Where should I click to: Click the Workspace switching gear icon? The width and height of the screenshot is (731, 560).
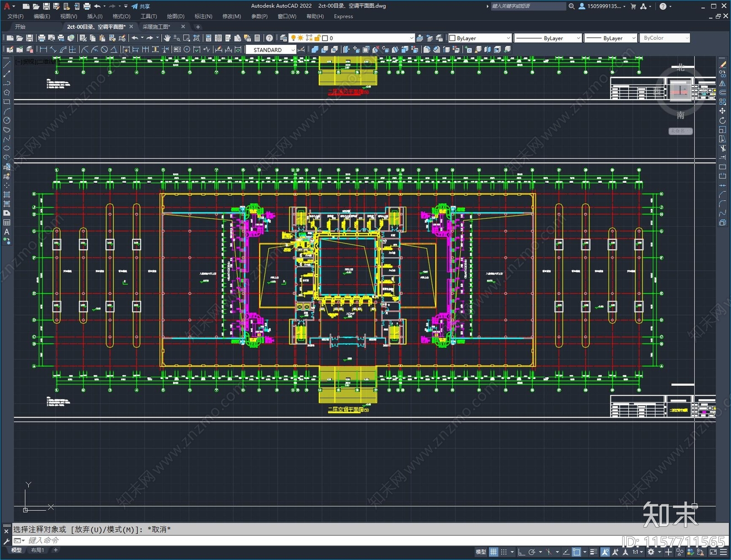(x=651, y=552)
